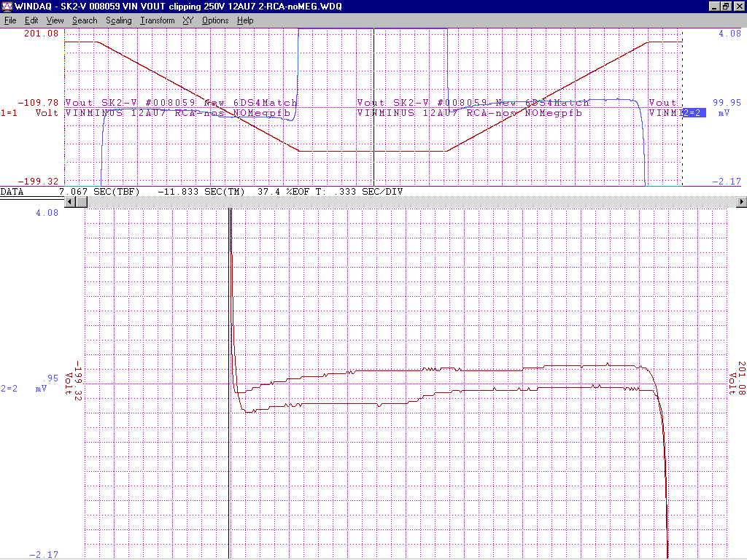Open the Search menu

(x=85, y=20)
